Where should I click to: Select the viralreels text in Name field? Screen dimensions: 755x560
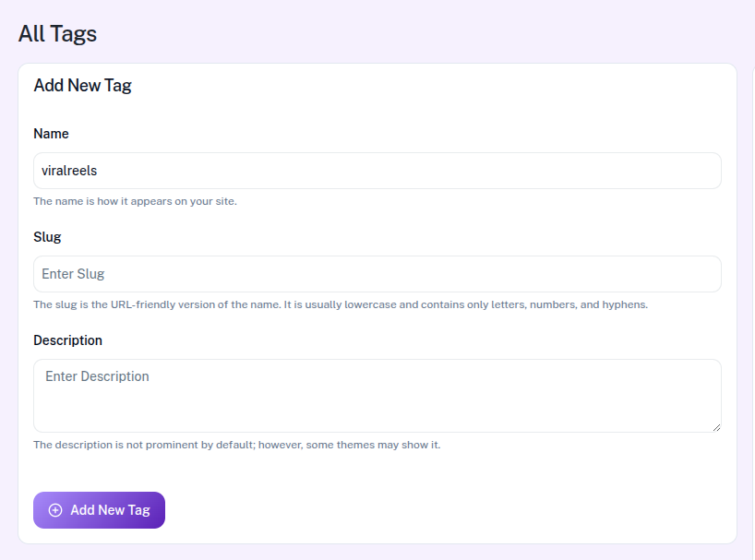click(x=69, y=170)
